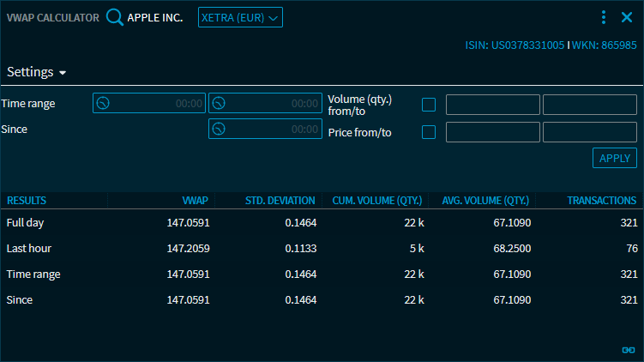Click the search magnifier icon beside Apple Inc.
This screenshot has width=644, height=362.
(x=115, y=17)
